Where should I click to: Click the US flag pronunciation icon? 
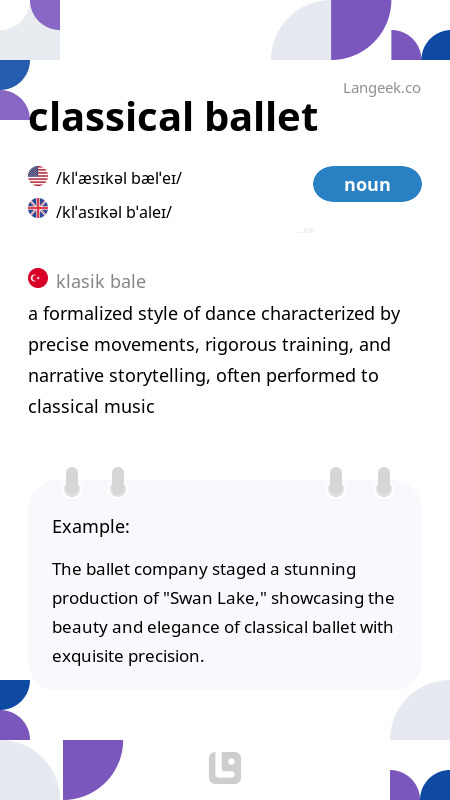pos(38,176)
